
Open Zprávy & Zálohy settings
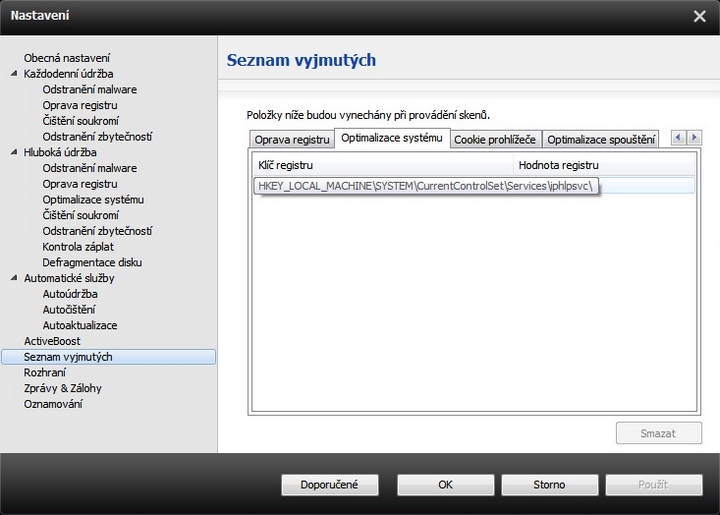tap(63, 388)
